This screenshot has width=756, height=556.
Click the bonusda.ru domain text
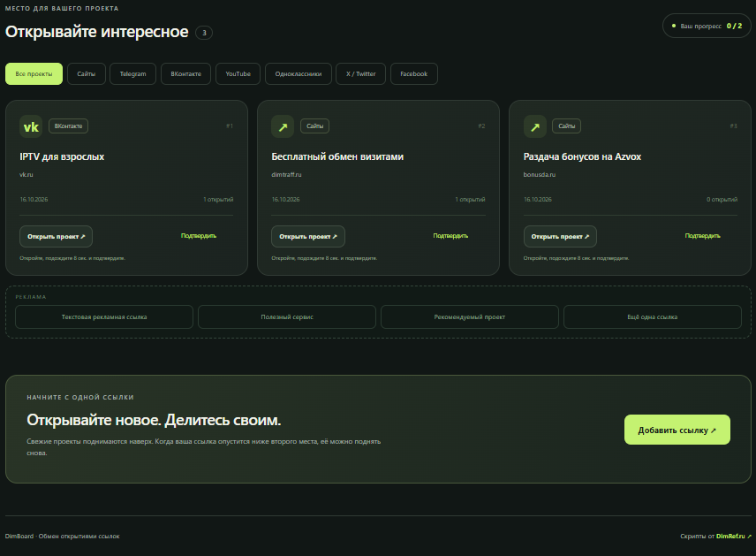(x=540, y=175)
